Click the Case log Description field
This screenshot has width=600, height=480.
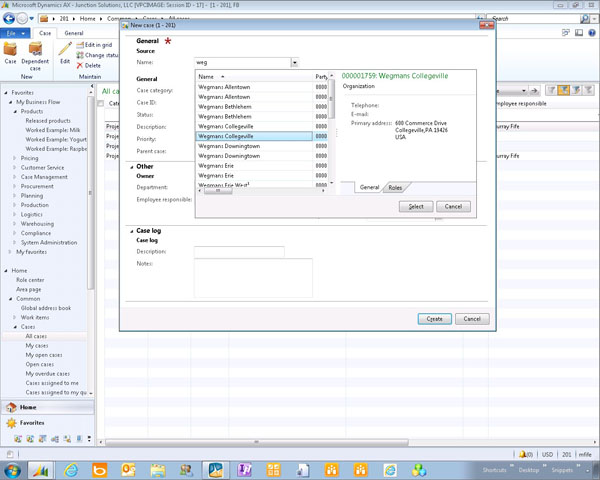[239, 252]
